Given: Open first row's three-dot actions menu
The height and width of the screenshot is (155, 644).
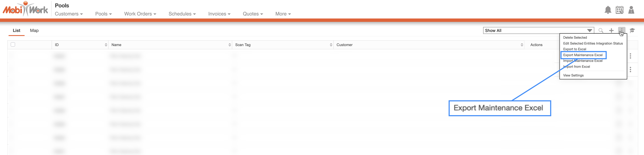Looking at the screenshot, I should (x=630, y=56).
